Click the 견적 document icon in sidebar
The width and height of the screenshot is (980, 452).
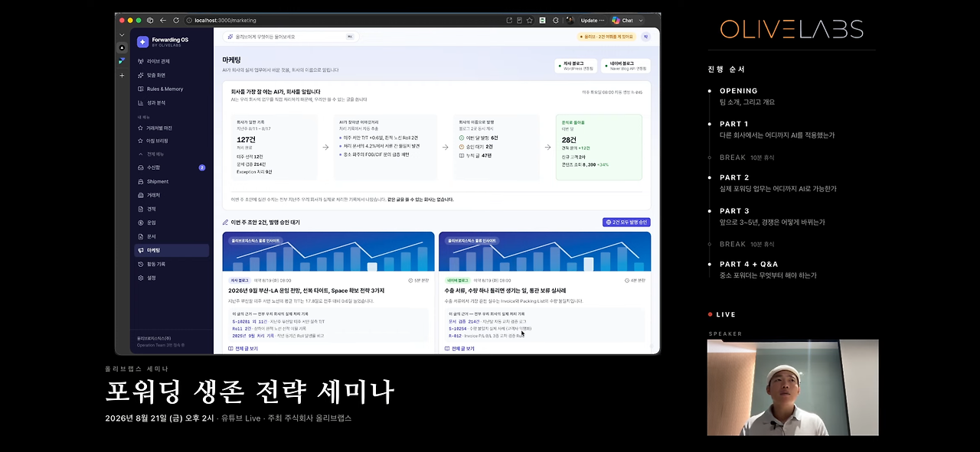(x=140, y=209)
